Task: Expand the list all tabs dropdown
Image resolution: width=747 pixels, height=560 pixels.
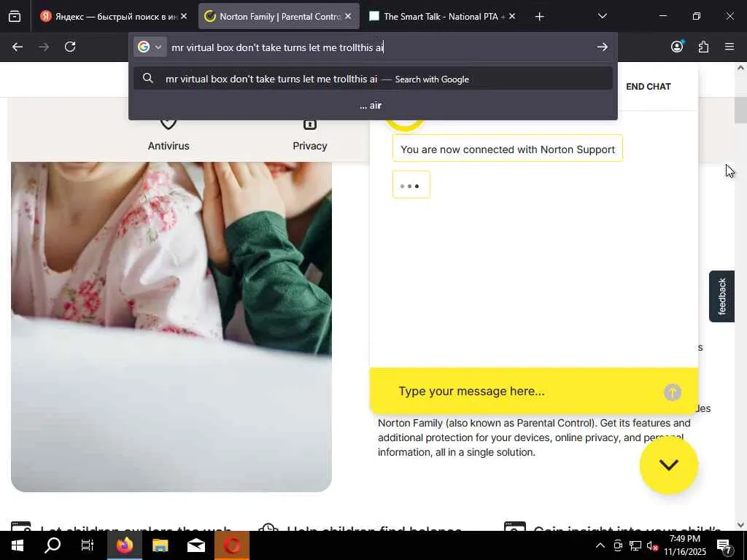Action: 602,16
